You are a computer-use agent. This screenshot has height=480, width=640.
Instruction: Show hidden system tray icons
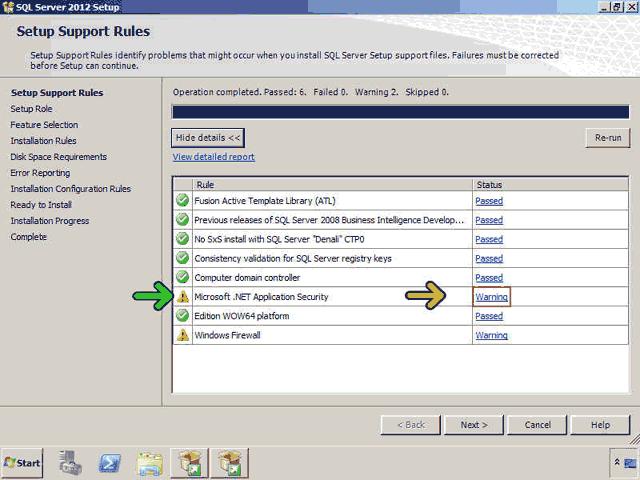[x=617, y=462]
